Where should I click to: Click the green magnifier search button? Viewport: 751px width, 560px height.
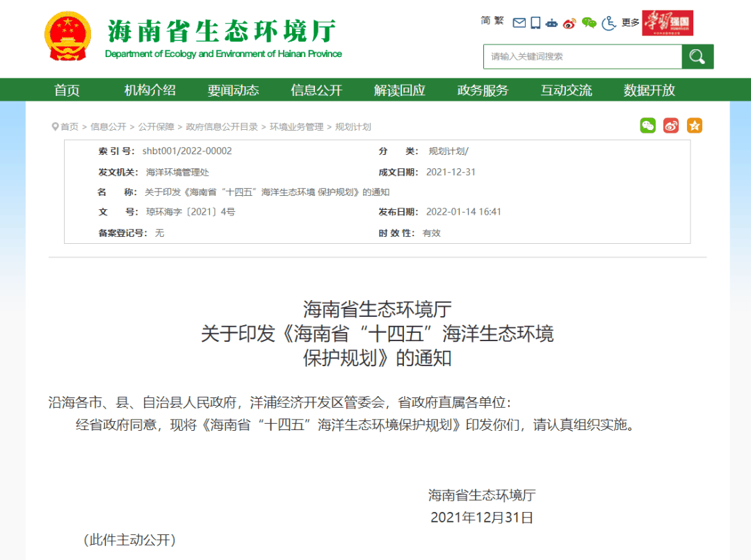coord(697,56)
